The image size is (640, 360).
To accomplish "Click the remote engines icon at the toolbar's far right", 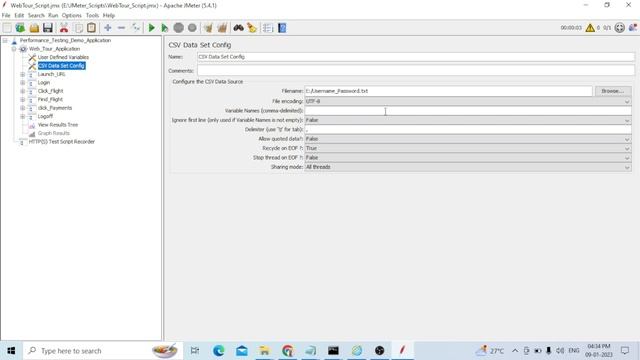I will point(633,28).
